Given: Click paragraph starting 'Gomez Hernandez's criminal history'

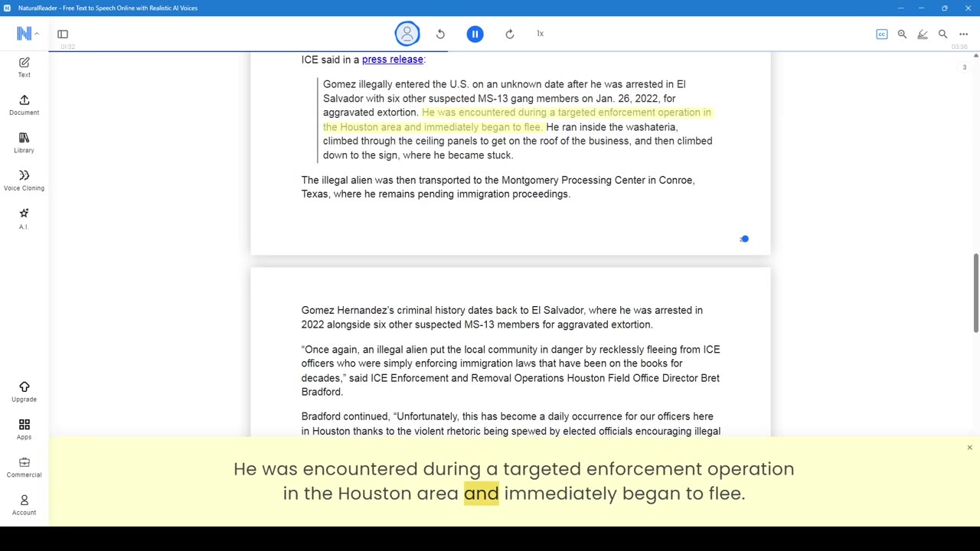Looking at the screenshot, I should coord(501,318).
